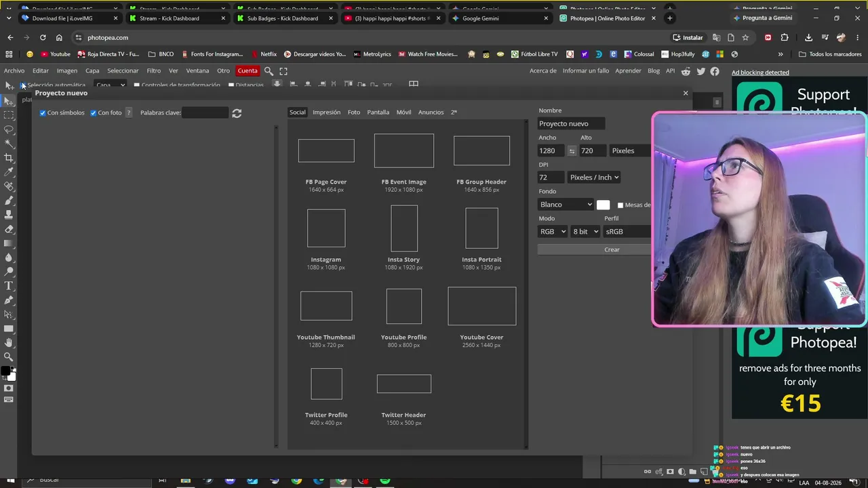Image resolution: width=868 pixels, height=488 pixels.
Task: Switch to the Impresión template tab
Action: tap(326, 113)
